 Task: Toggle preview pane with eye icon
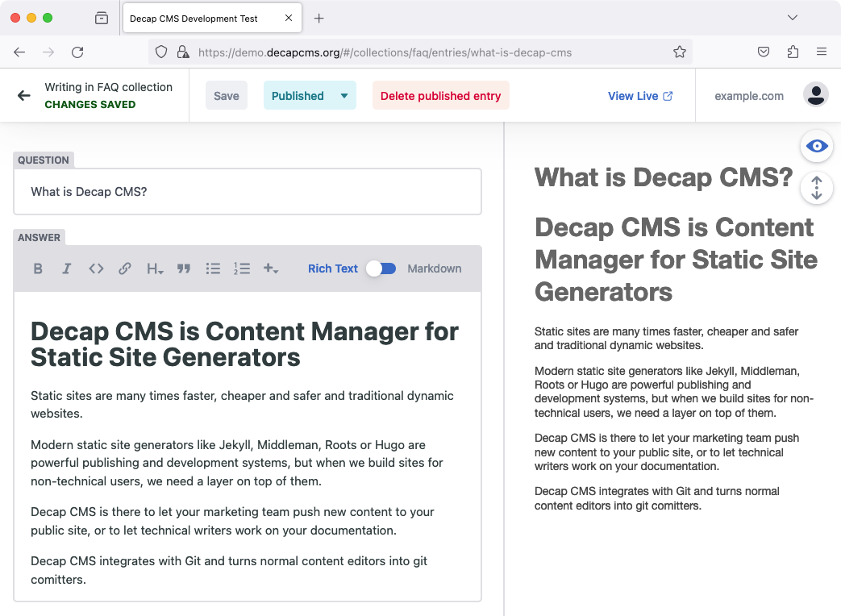tap(816, 146)
